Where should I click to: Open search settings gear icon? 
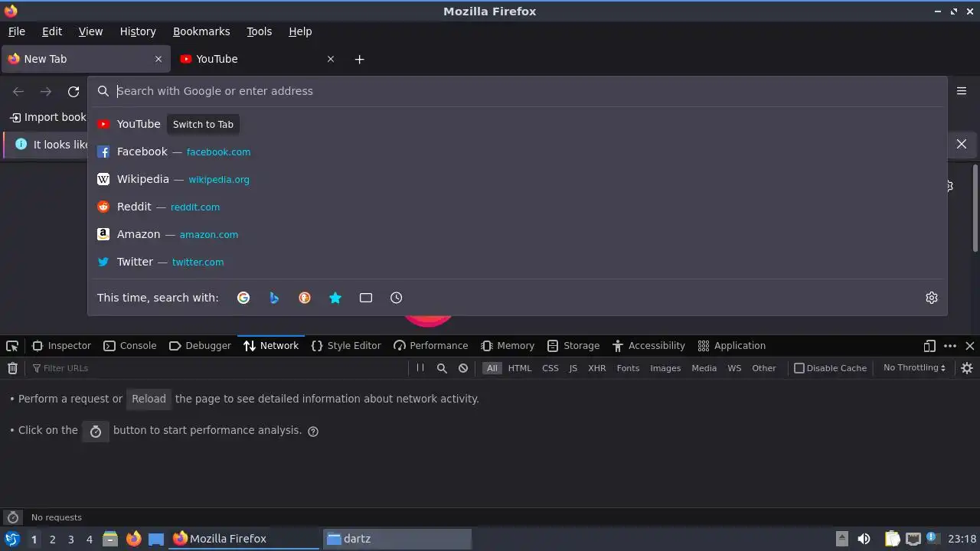click(x=932, y=298)
